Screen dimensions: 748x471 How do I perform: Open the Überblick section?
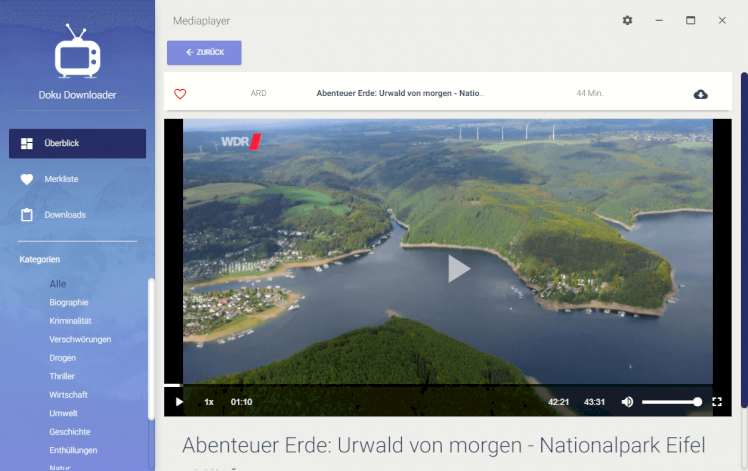point(77,143)
